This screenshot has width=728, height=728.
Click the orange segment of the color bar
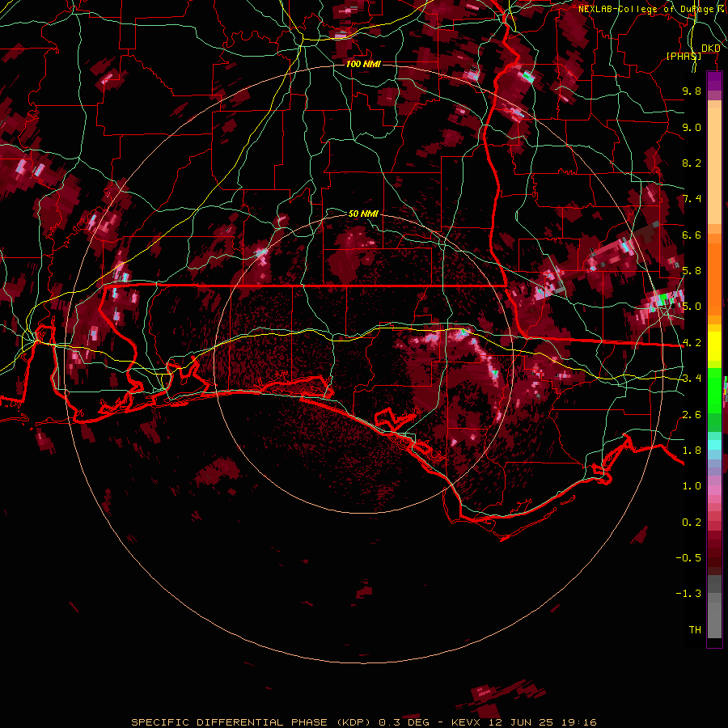714,274
